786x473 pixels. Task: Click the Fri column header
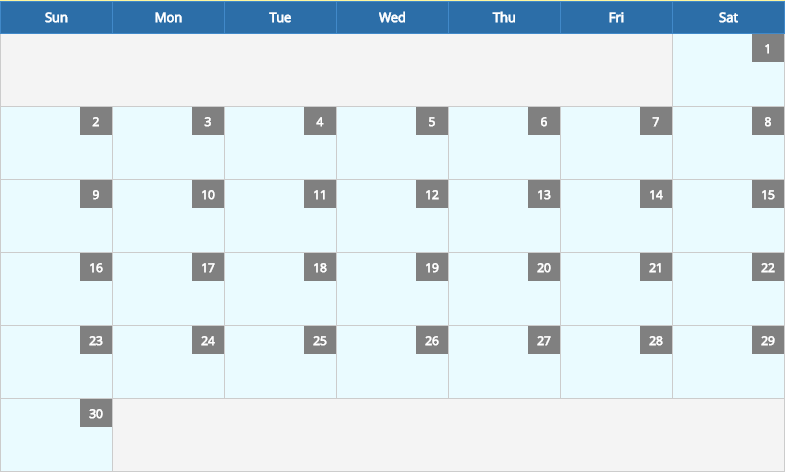click(x=617, y=18)
